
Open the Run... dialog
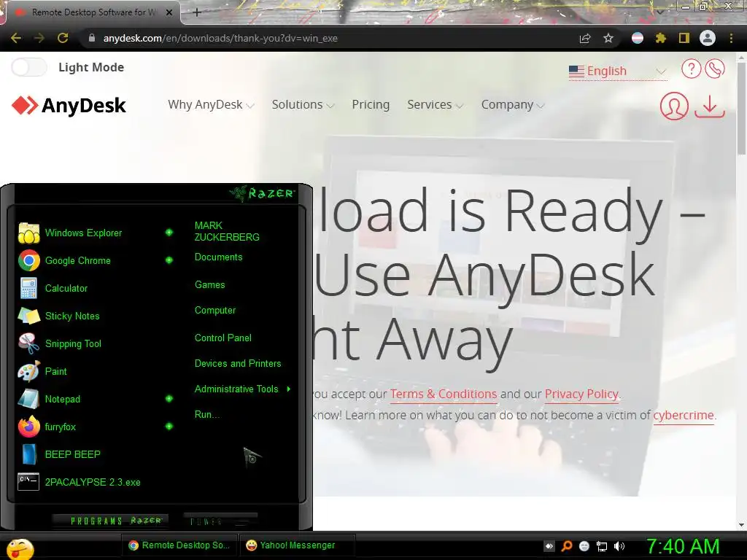(206, 415)
